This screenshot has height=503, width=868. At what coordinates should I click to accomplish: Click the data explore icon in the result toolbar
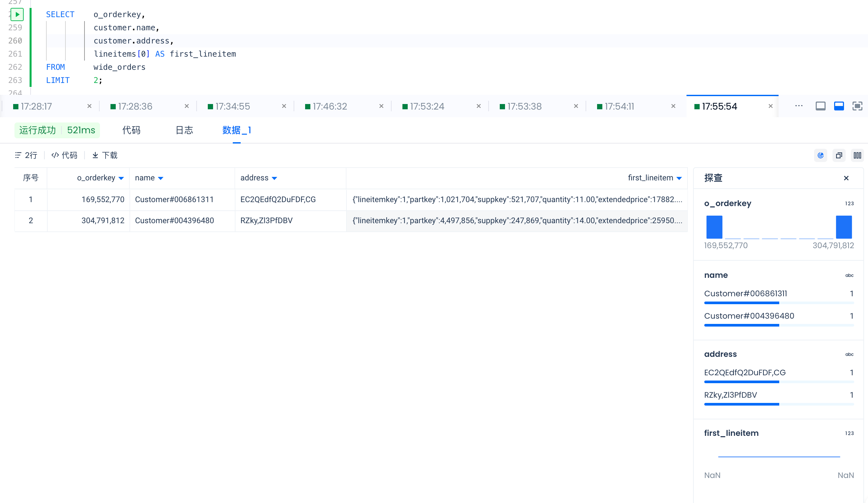[x=820, y=155]
